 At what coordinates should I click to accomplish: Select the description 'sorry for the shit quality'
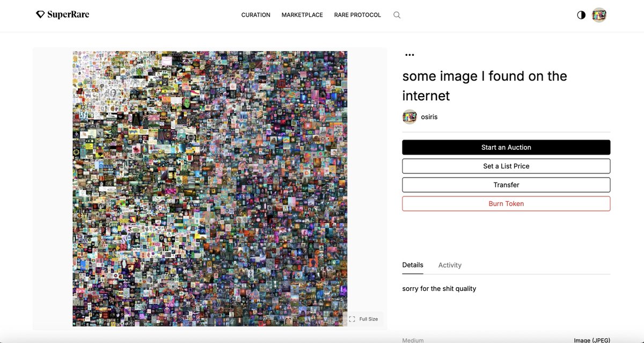(439, 289)
